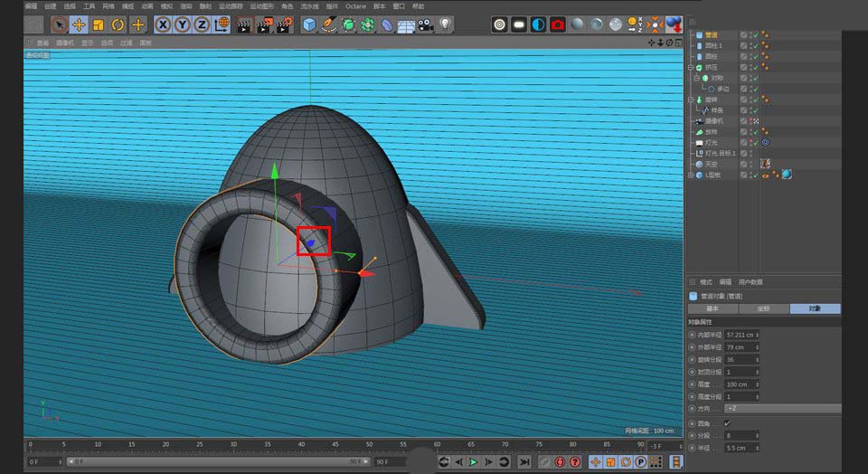
Task: Expand the L型板 object node
Action: pos(691,175)
